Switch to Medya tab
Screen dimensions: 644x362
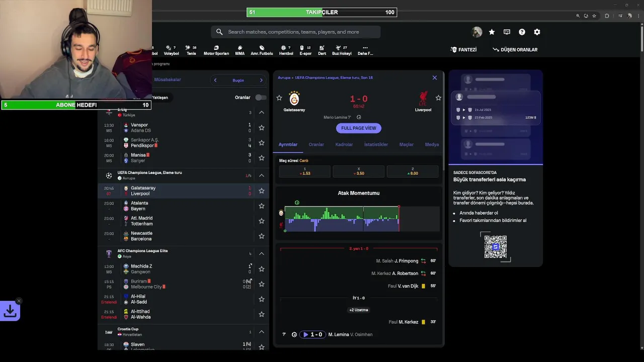432,144
